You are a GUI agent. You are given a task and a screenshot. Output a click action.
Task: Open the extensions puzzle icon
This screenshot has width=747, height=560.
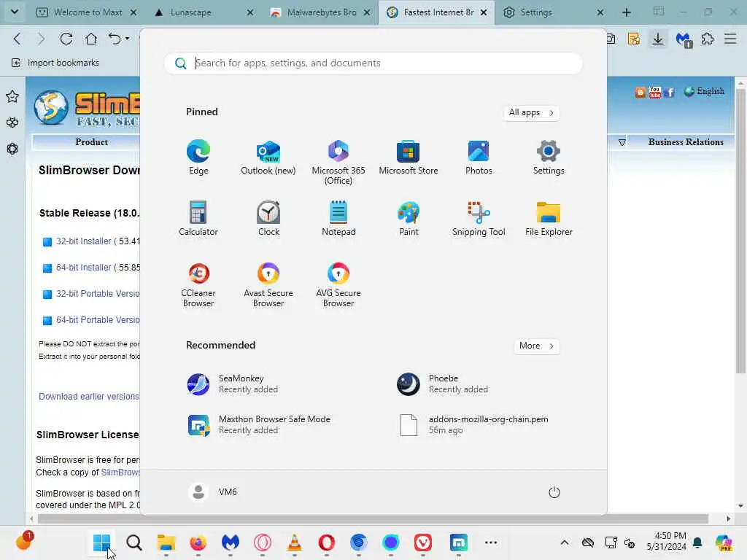[708, 39]
